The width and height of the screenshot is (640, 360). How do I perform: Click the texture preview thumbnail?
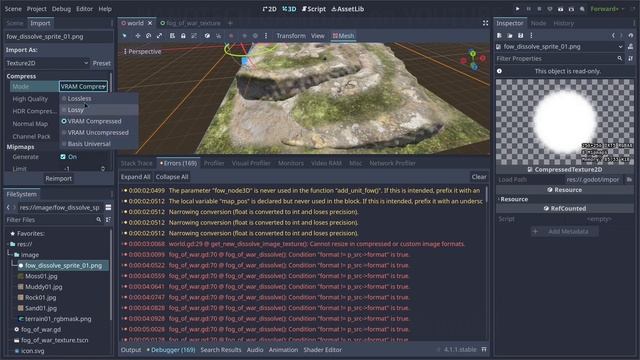[x=565, y=122]
